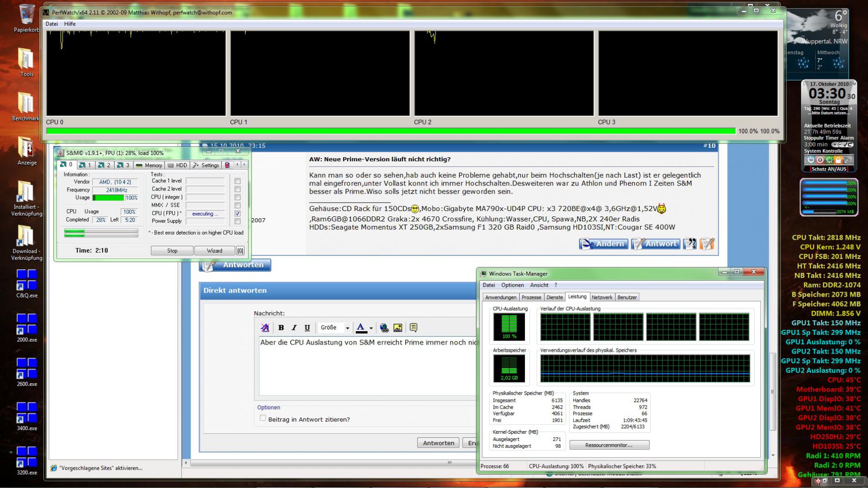Enable the CPU (integer) test checkbox
Viewport: 868px width, 488px height.
(237, 197)
